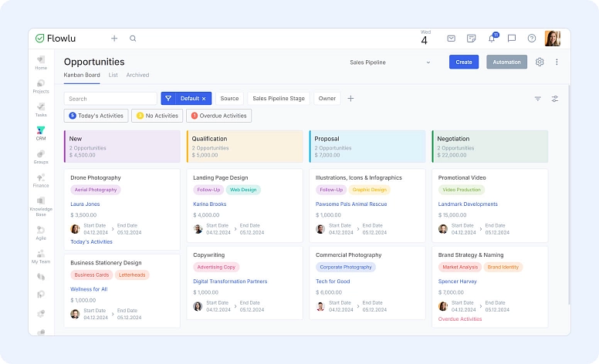
Task: Click the help question mark icon
Action: 532,39
